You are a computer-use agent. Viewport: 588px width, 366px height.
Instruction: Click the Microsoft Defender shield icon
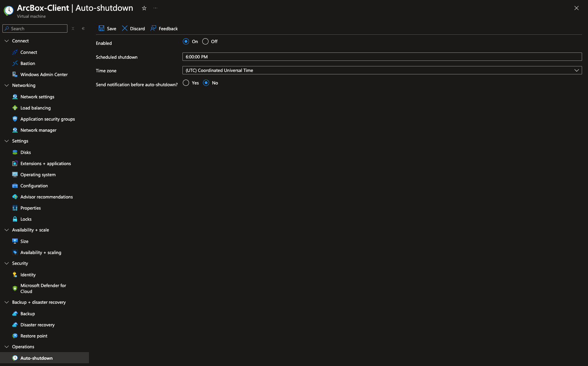(x=15, y=288)
